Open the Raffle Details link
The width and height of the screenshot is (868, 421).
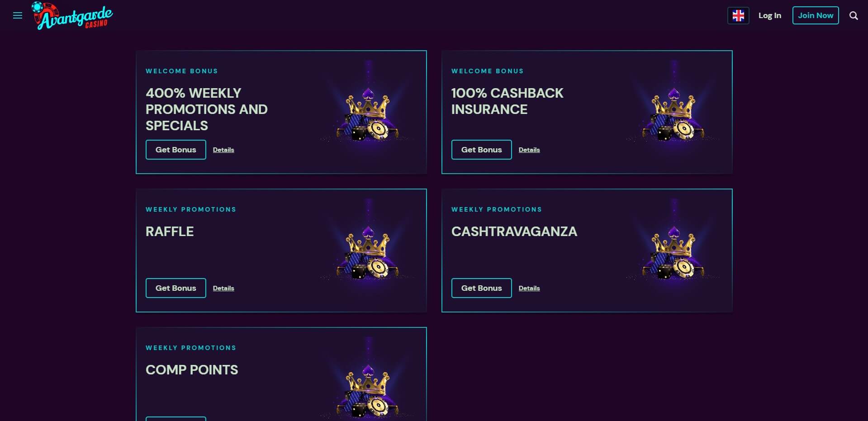(223, 288)
